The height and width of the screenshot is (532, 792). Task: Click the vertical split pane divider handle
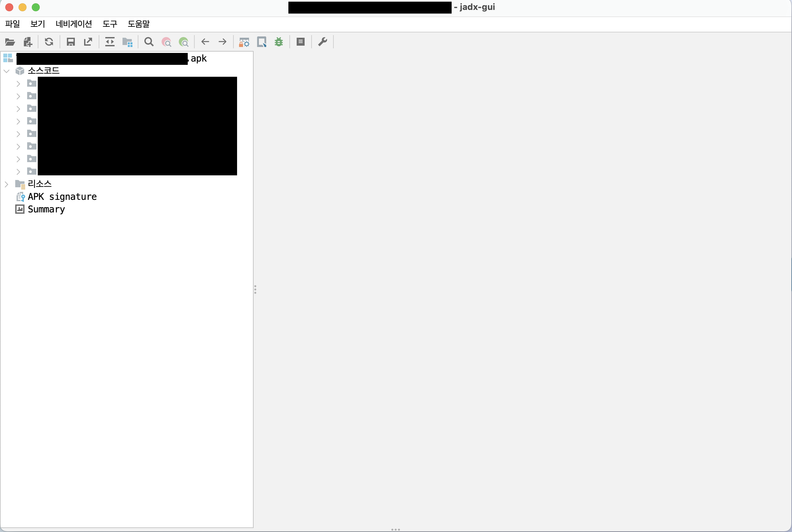pyautogui.click(x=255, y=289)
